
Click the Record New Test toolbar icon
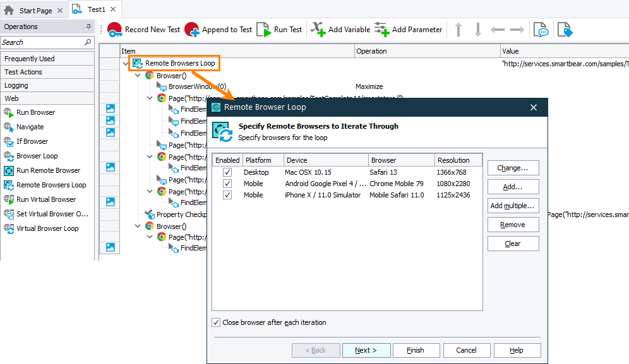point(115,29)
